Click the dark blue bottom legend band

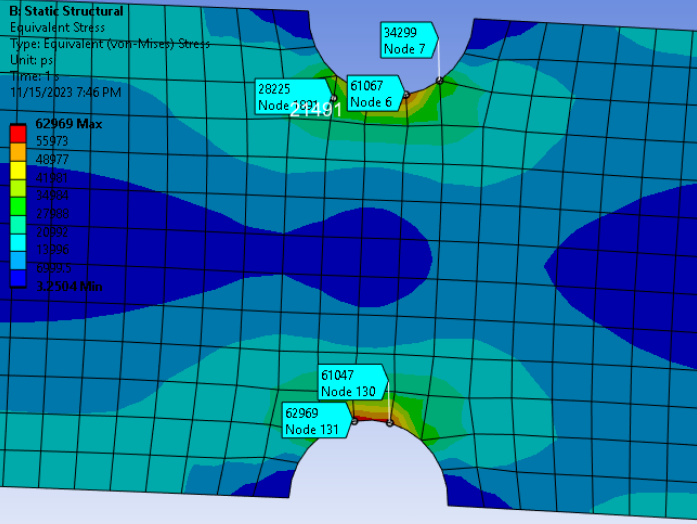tap(19, 278)
